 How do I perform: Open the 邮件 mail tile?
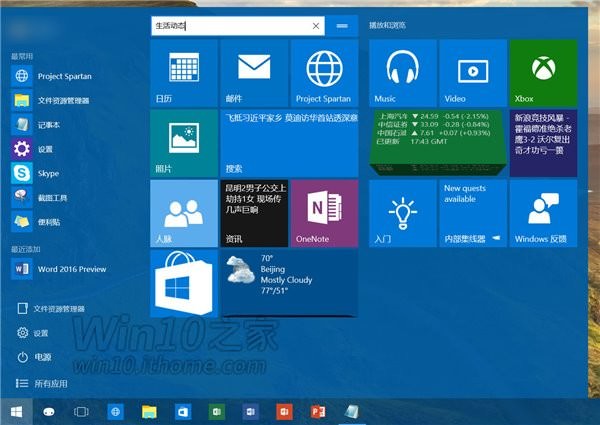[253, 73]
